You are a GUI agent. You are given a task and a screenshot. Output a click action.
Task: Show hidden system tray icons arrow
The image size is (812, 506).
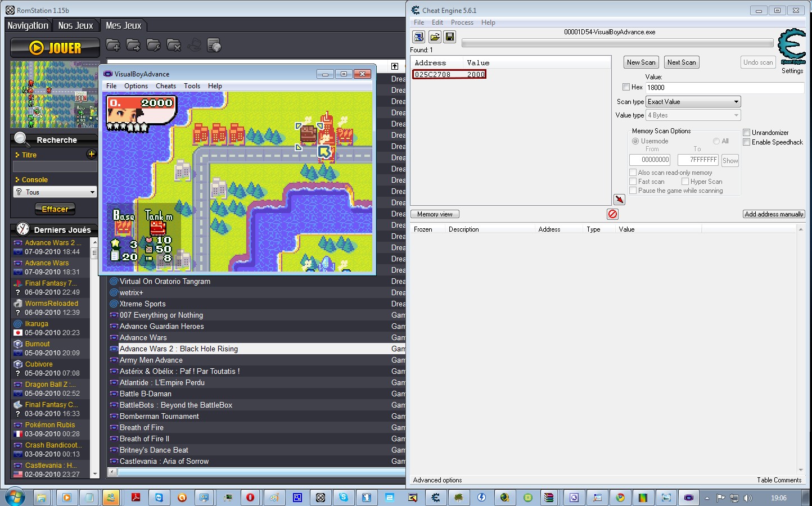707,498
